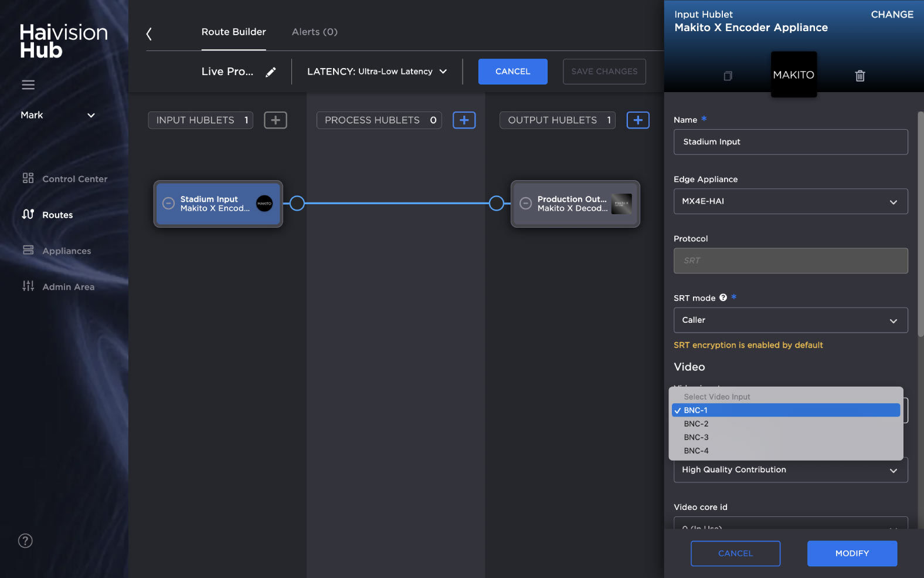
Task: Select the Production Output hublet node
Action: (x=575, y=204)
